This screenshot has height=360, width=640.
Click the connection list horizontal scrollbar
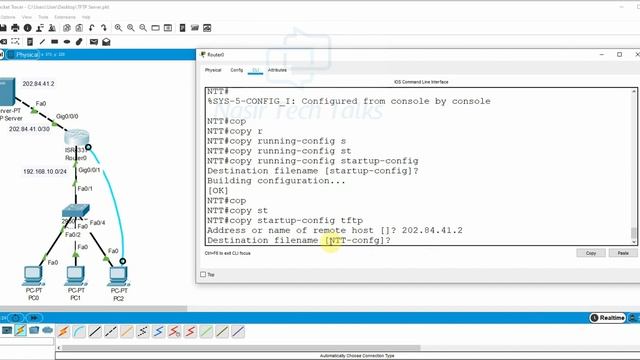coord(241,348)
